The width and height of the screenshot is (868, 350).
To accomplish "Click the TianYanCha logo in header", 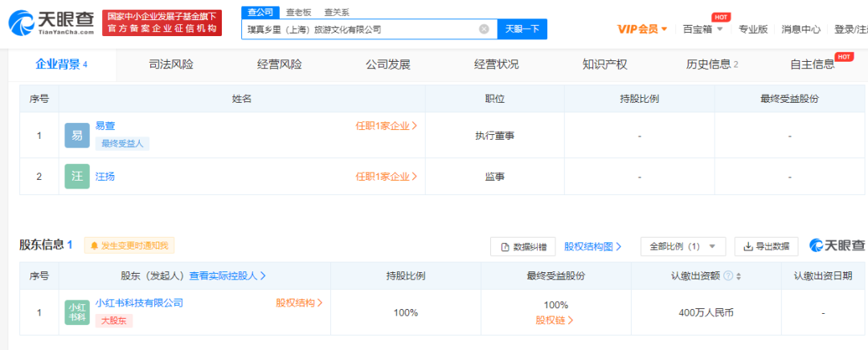I will point(51,23).
